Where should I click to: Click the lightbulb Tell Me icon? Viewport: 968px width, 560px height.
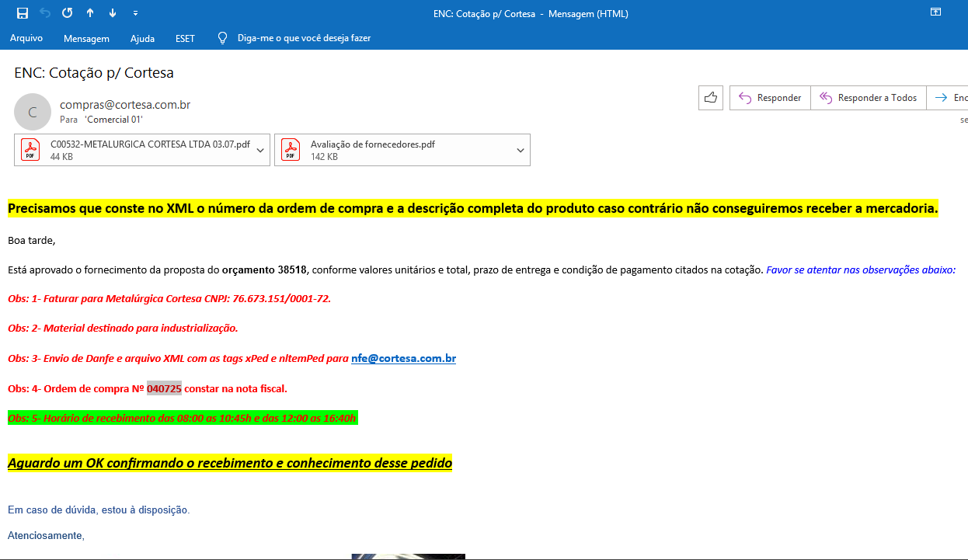(222, 38)
